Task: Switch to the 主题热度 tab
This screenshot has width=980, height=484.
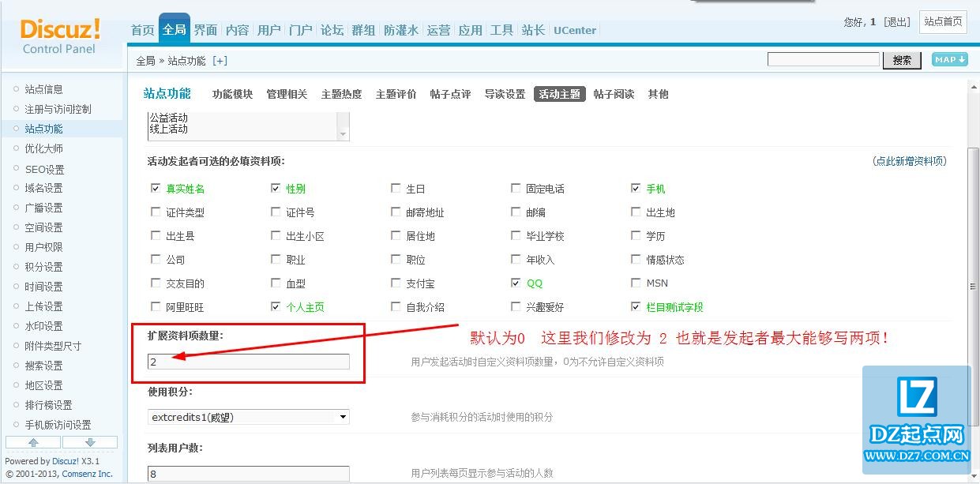Action: pos(341,94)
